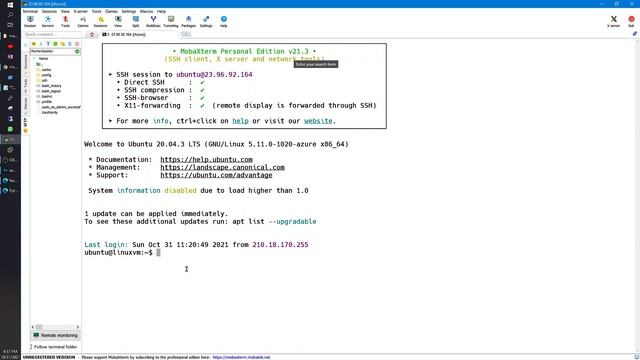
Task: Open the https://landscape.canonical.com link
Action: pos(222,167)
